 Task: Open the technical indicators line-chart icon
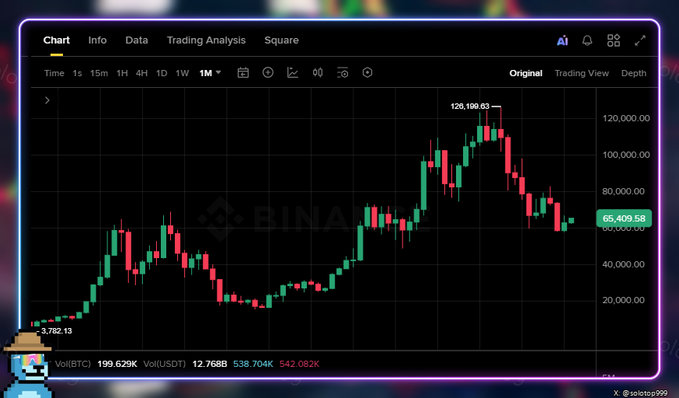tap(293, 73)
